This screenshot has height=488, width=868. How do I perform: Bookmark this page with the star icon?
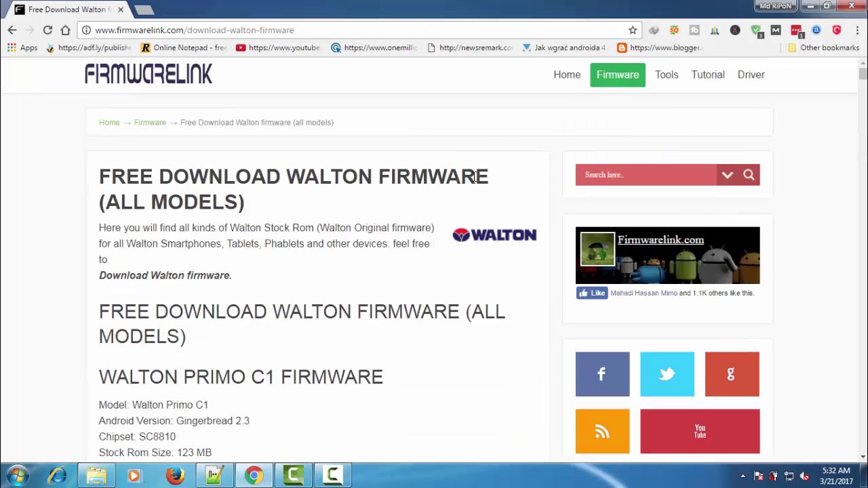[633, 30]
